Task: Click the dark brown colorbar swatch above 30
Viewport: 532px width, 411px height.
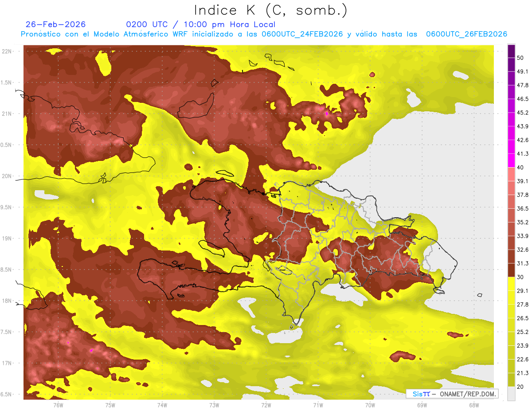Action: pyautogui.click(x=511, y=270)
